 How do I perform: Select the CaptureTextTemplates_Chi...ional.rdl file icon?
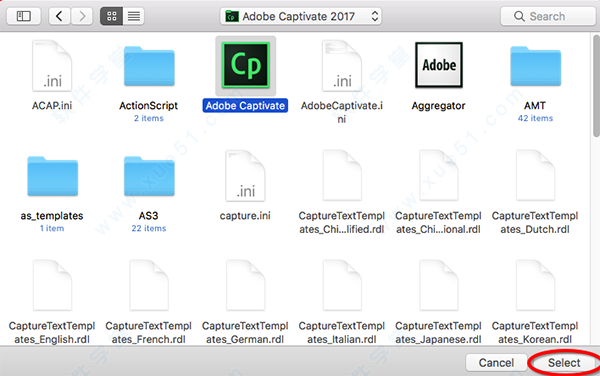(439, 176)
